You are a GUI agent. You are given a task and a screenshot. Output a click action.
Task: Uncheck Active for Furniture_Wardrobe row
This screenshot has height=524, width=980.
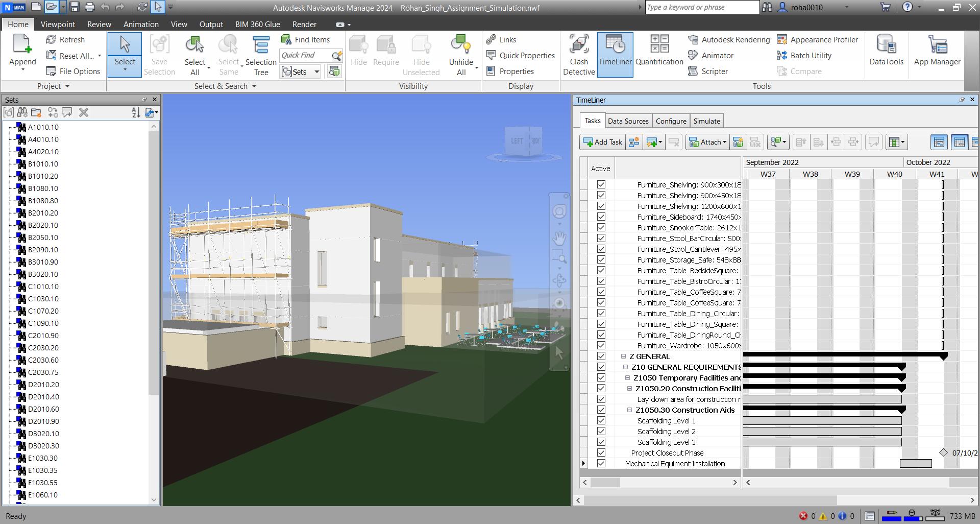point(601,346)
